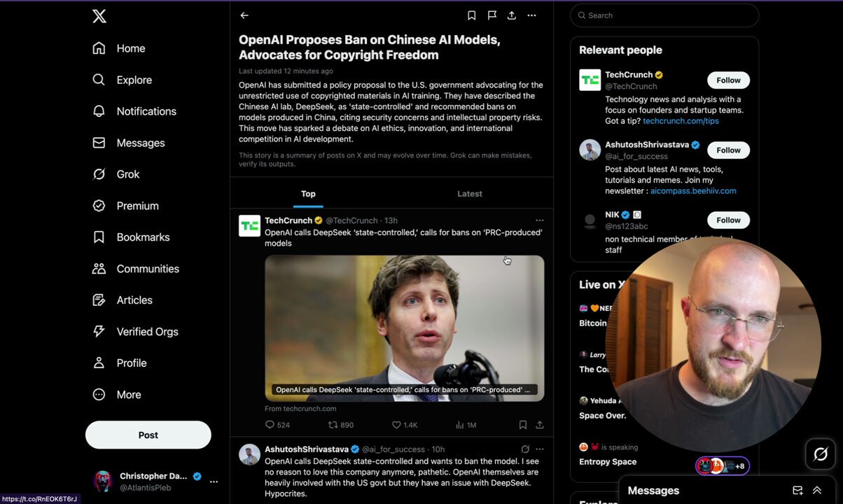This screenshot has height=504, width=843.
Task: Click @TechCrunch handle in first post
Action: pos(351,220)
